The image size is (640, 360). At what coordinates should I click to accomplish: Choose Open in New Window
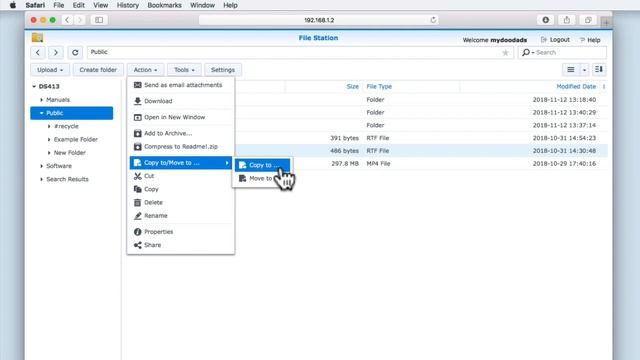click(180, 117)
